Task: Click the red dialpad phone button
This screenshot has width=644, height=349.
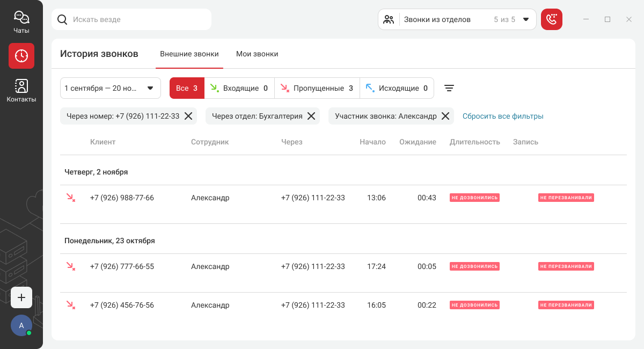Action: (x=551, y=19)
